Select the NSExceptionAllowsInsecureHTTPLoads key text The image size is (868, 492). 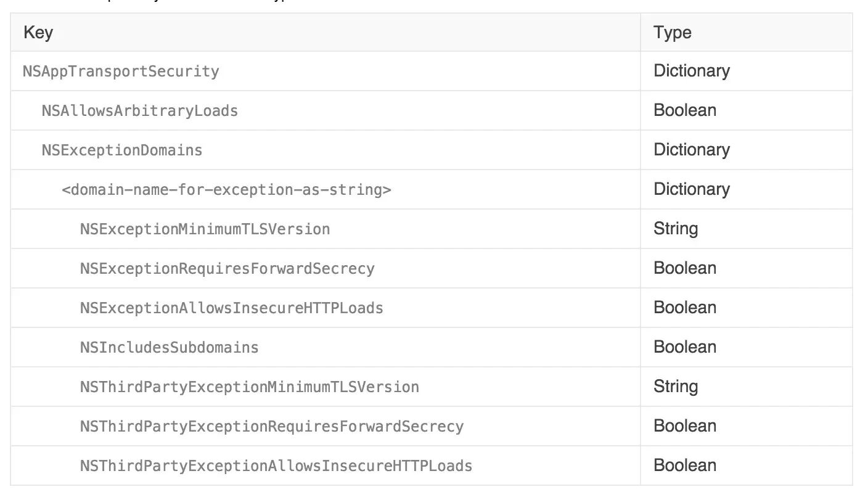pyautogui.click(x=232, y=308)
